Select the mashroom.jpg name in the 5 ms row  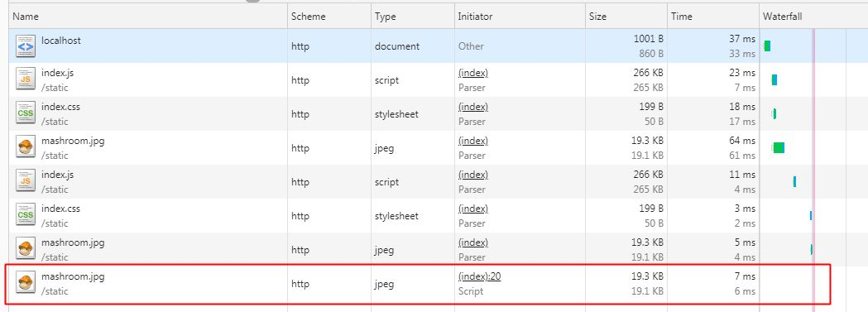point(73,242)
